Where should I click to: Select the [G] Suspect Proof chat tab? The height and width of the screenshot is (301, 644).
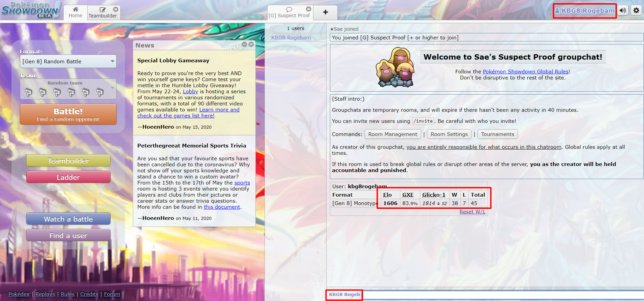289,12
